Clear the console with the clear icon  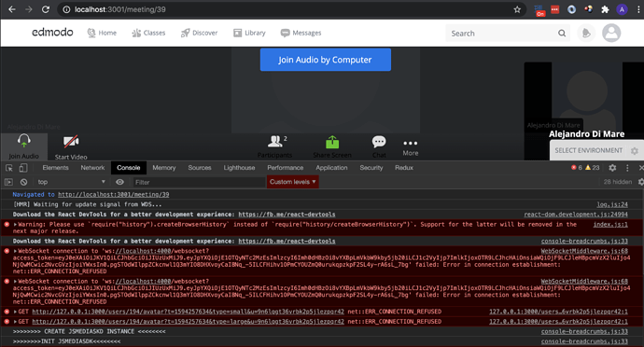[24, 182]
